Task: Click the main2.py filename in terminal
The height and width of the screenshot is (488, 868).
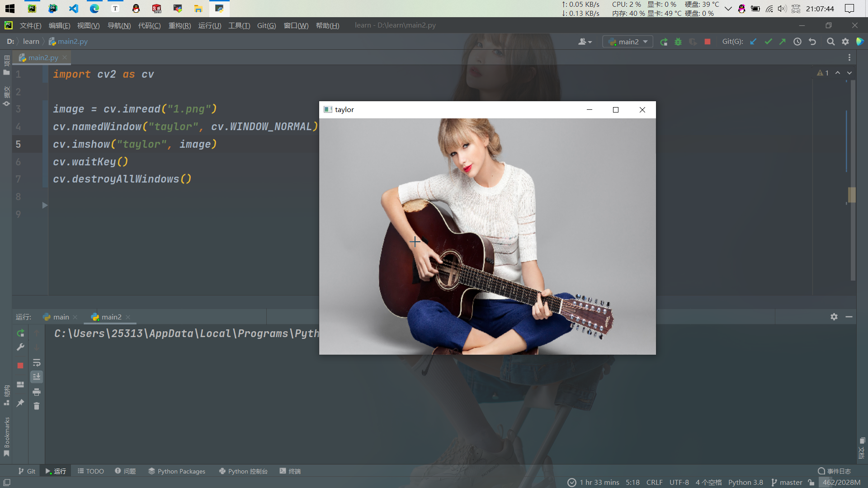Action: point(111,316)
